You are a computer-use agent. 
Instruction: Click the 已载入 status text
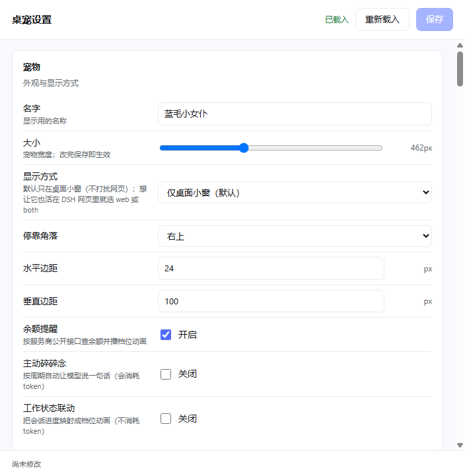pos(336,19)
